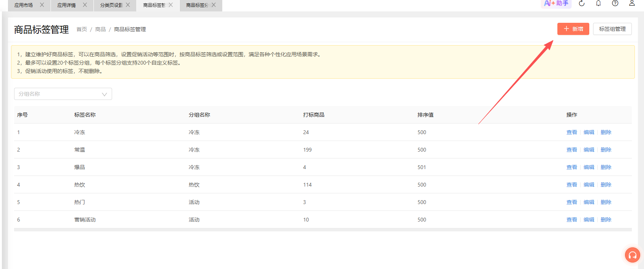Screen dimensions: 644x269
Task: Edit the 爆品 tag row
Action: pyautogui.click(x=589, y=167)
